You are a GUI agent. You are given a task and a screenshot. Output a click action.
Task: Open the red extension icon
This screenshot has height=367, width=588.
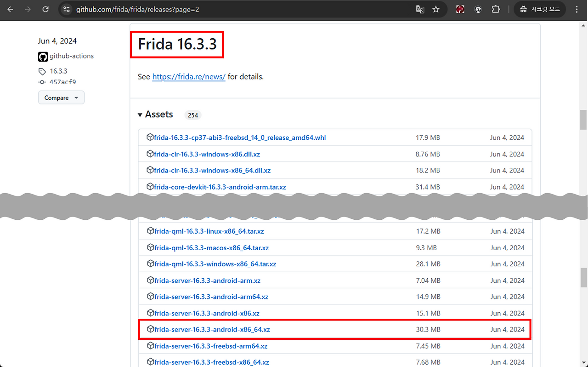point(460,9)
